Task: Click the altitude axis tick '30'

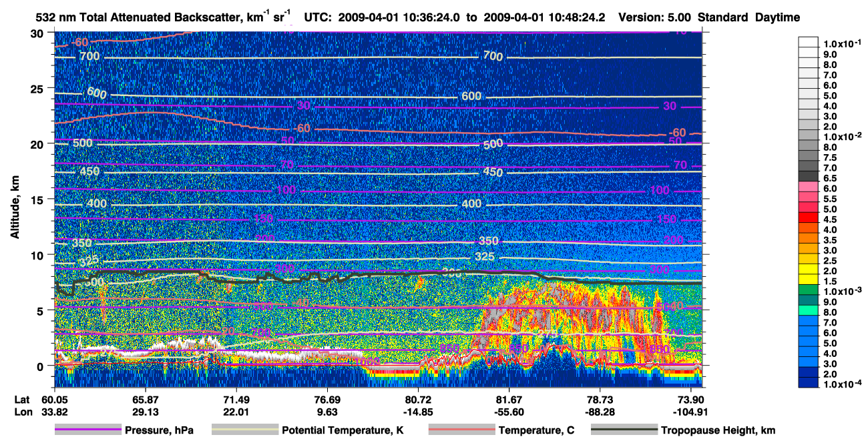Action: [39, 33]
